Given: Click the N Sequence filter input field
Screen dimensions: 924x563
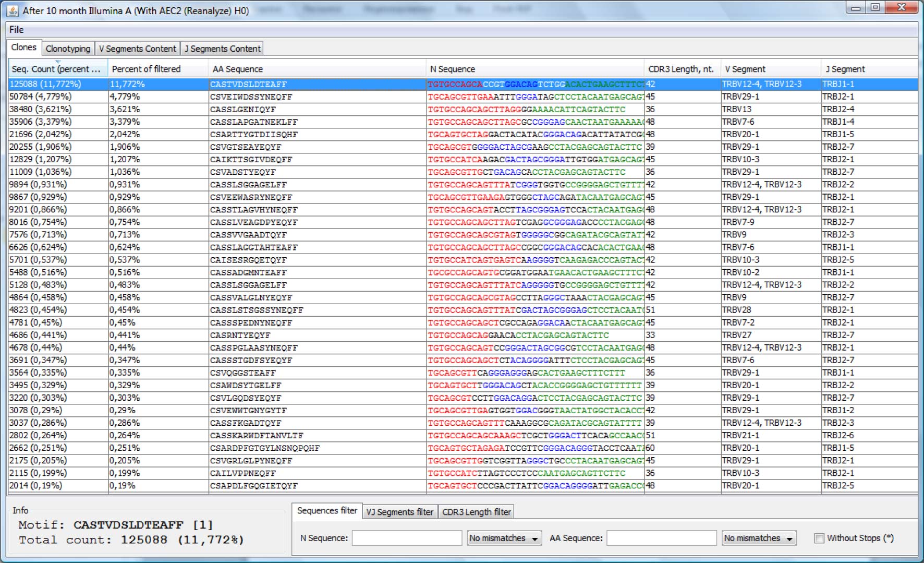Looking at the screenshot, I should 407,538.
